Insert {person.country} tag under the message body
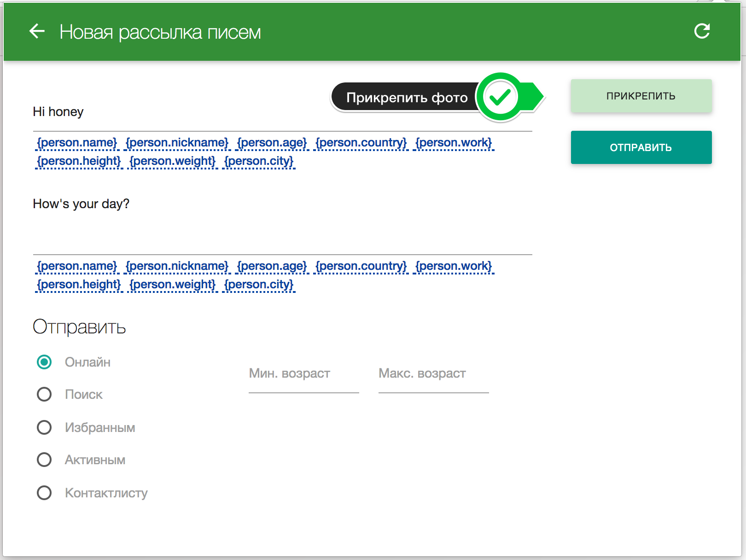The height and width of the screenshot is (560, 746). pos(361,266)
